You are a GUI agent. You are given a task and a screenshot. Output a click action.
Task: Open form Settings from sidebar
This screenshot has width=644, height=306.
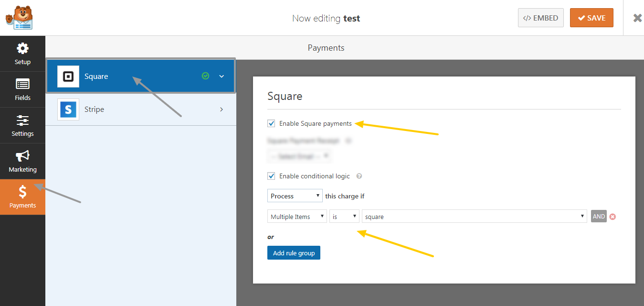pos(22,125)
